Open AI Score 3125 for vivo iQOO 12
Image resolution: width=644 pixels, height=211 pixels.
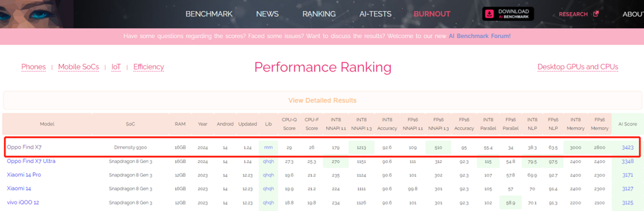coord(627,202)
